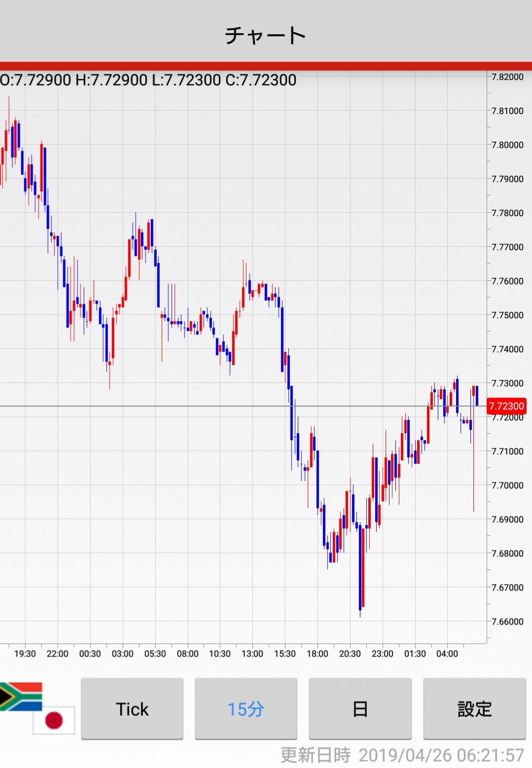Select the 15分 timeframe

246,709
